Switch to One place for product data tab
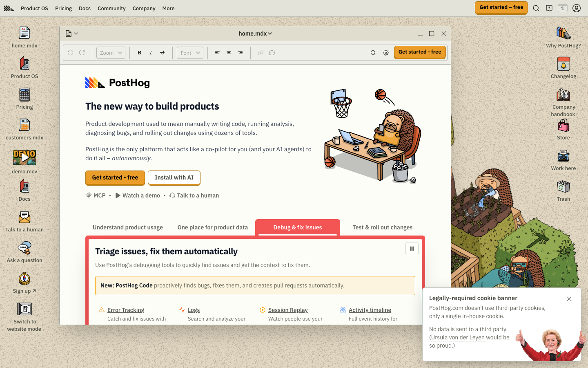 (x=213, y=227)
